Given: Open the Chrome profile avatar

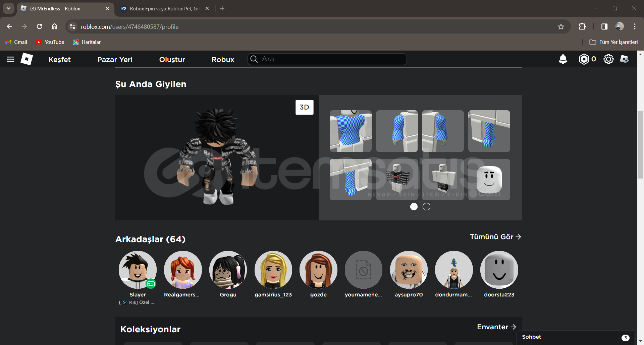Looking at the screenshot, I should pyautogui.click(x=620, y=26).
